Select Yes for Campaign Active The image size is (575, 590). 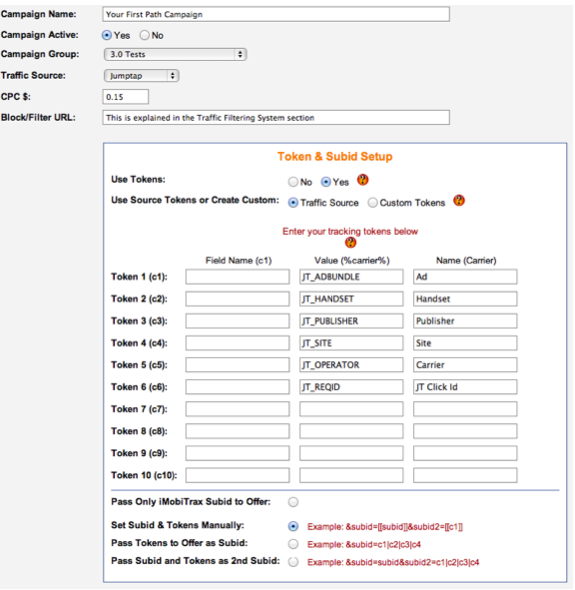(107, 35)
